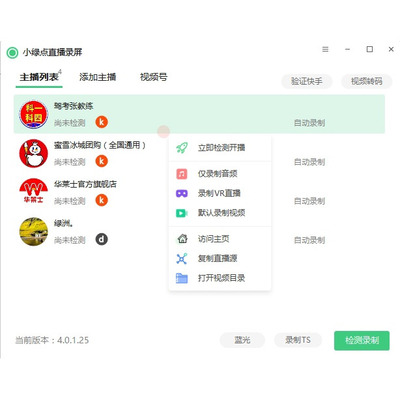Click the music note icon for 仅录制音频
The width and height of the screenshot is (400, 400).
click(x=182, y=174)
